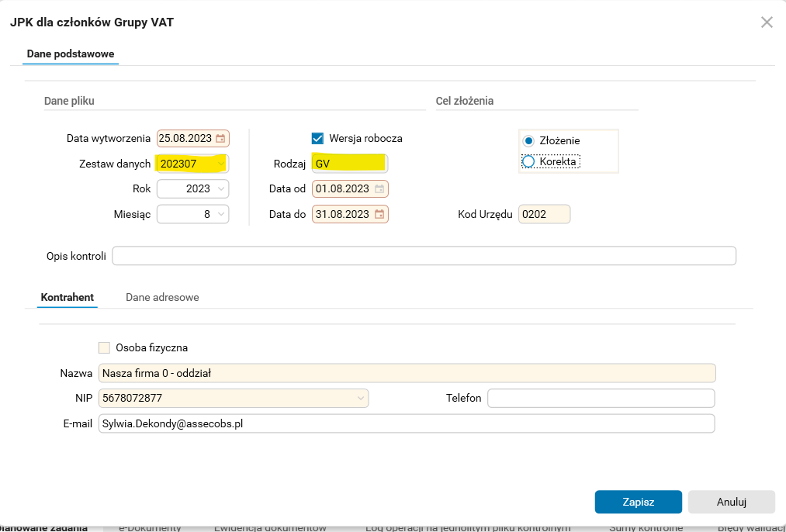Open the Rok dropdown list

pyautogui.click(x=221, y=189)
